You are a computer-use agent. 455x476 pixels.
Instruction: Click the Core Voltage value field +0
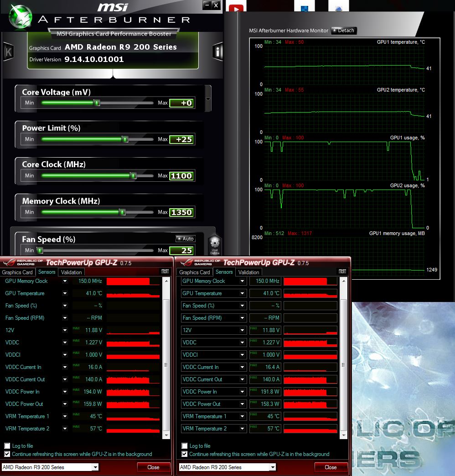(x=182, y=103)
